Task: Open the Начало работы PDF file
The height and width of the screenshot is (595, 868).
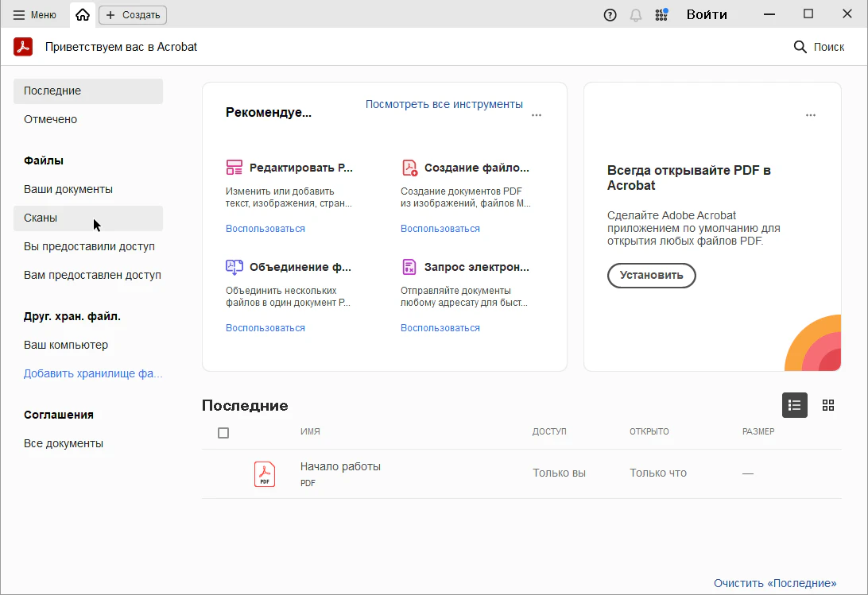Action: pyautogui.click(x=340, y=467)
